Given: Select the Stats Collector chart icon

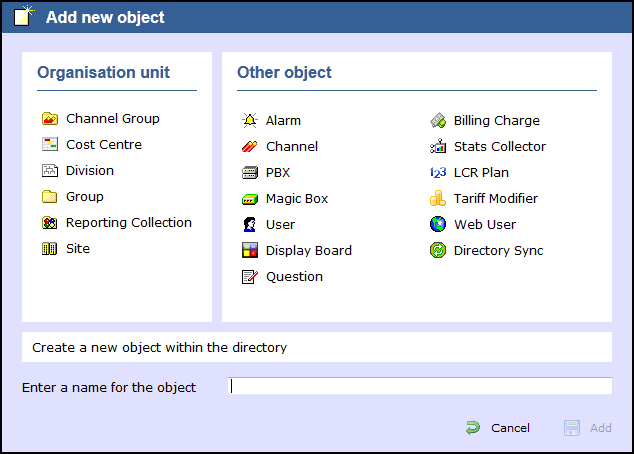Looking at the screenshot, I should 438,147.
